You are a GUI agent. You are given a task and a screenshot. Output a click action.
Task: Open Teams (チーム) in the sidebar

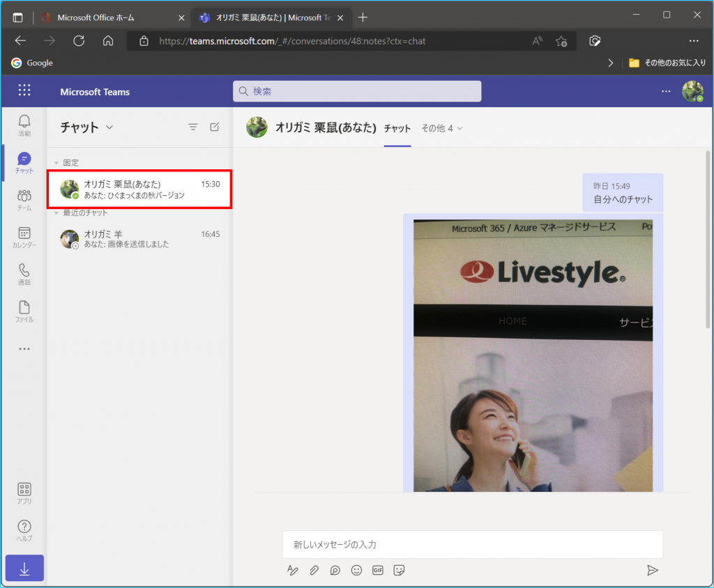click(x=24, y=200)
